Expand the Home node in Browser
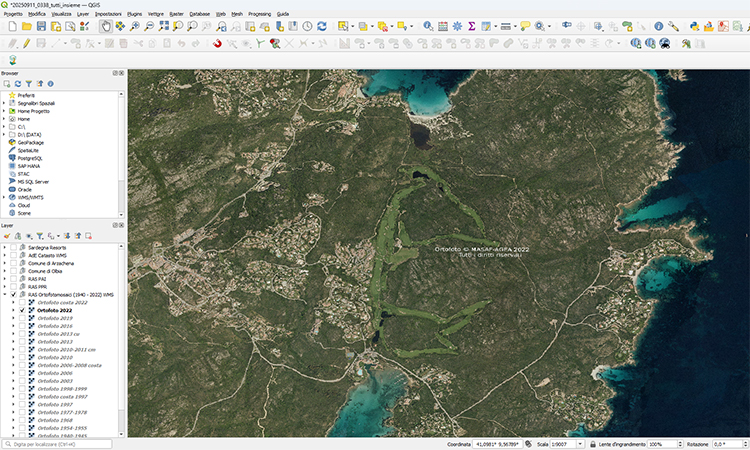Image resolution: width=750 pixels, height=450 pixels. coord(5,119)
